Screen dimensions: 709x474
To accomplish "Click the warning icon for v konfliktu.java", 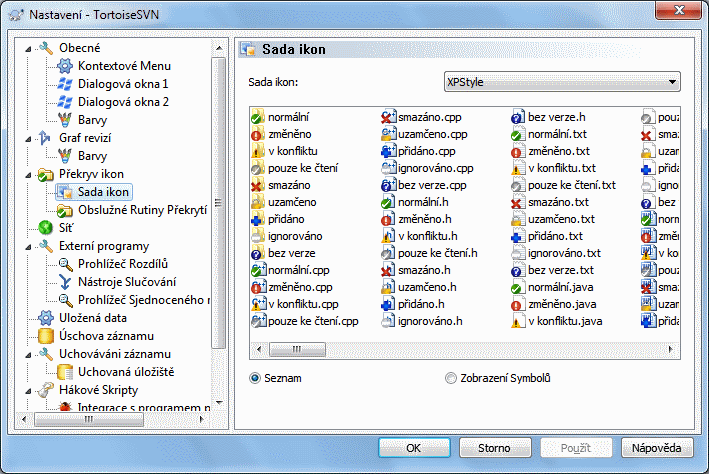I will [x=518, y=321].
